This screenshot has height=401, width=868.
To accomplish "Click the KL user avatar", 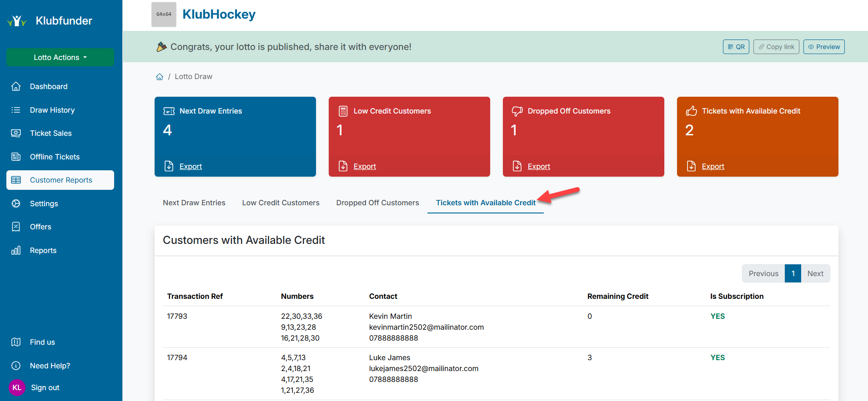I will pyautogui.click(x=17, y=387).
